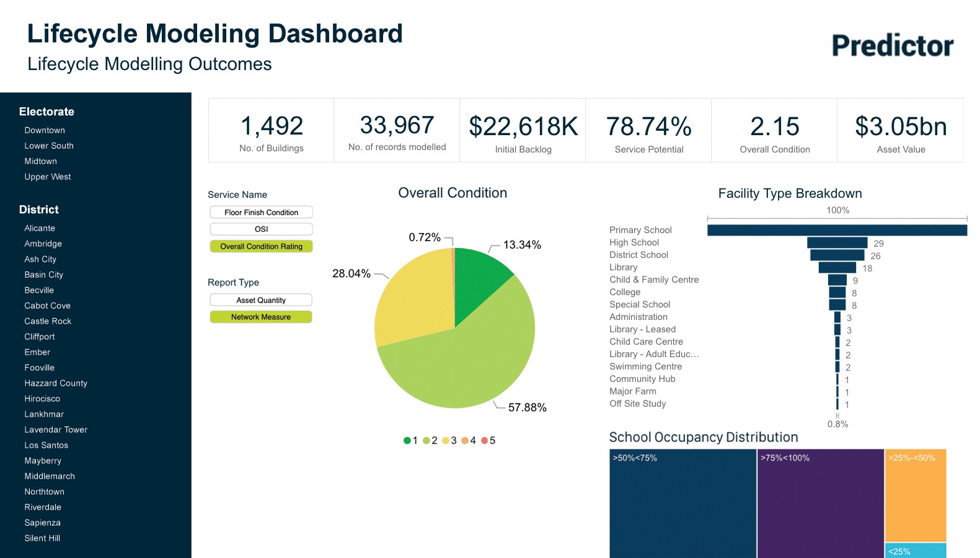Select the >25%-<50% occupancy tile
Image resolution: width=980 pixels, height=558 pixels.
click(916, 496)
